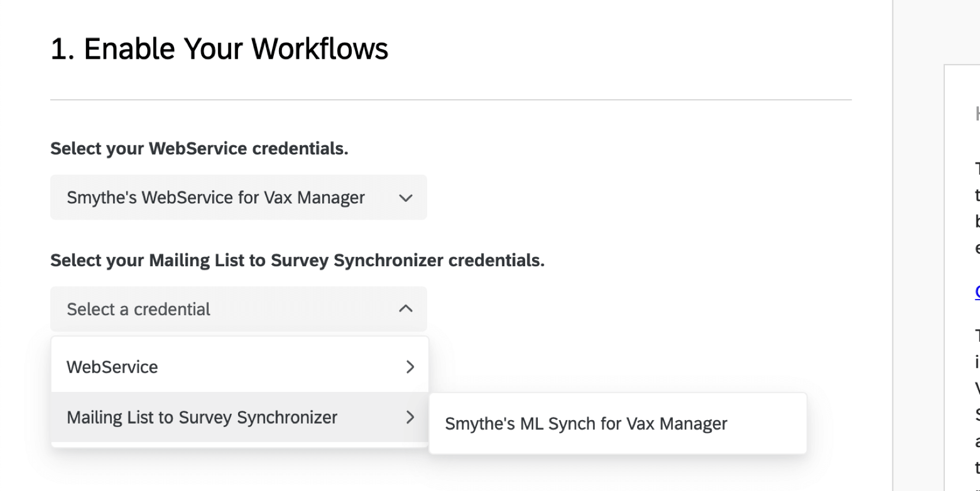Click the horizontal divider below the heading

[451, 100]
